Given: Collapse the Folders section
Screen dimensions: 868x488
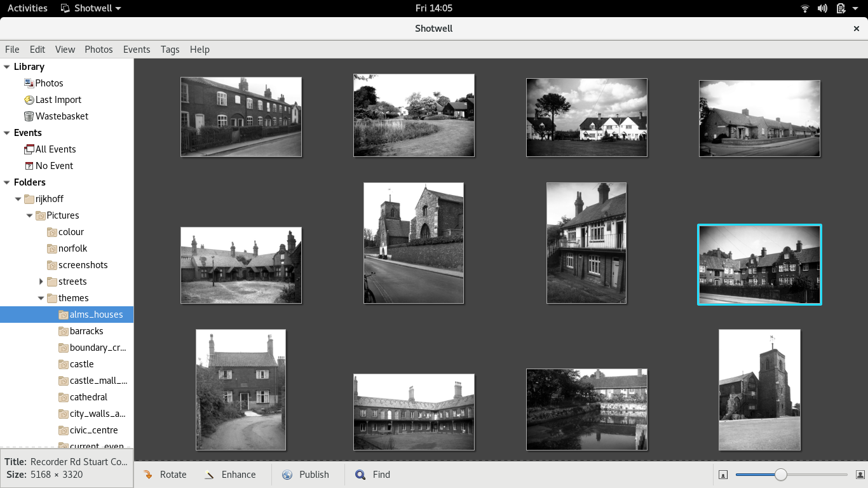Looking at the screenshot, I should (7, 182).
